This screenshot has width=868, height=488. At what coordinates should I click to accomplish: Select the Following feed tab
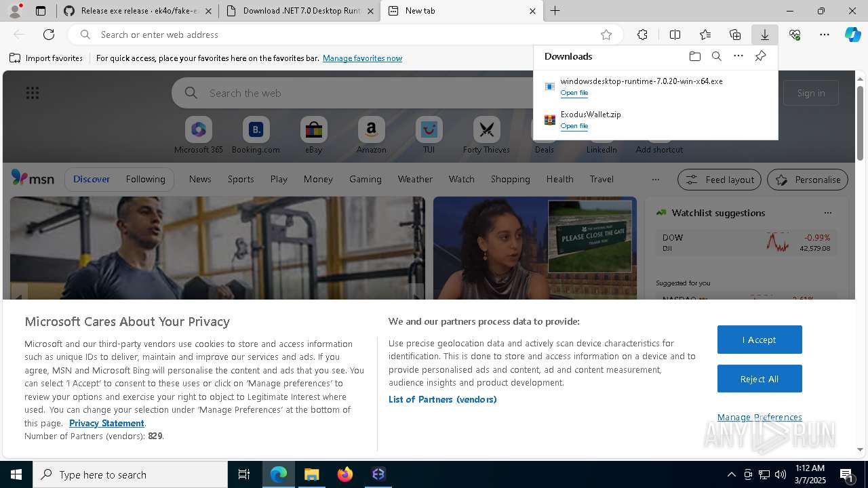(145, 180)
